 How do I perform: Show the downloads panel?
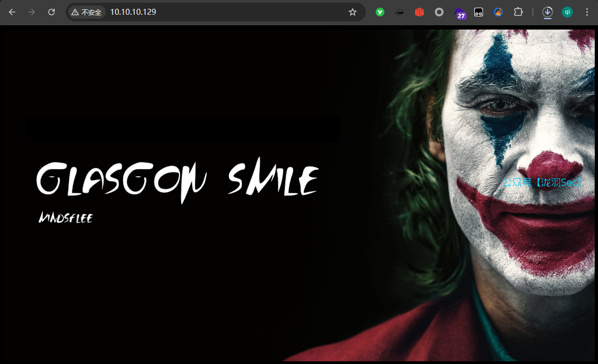[x=548, y=12]
